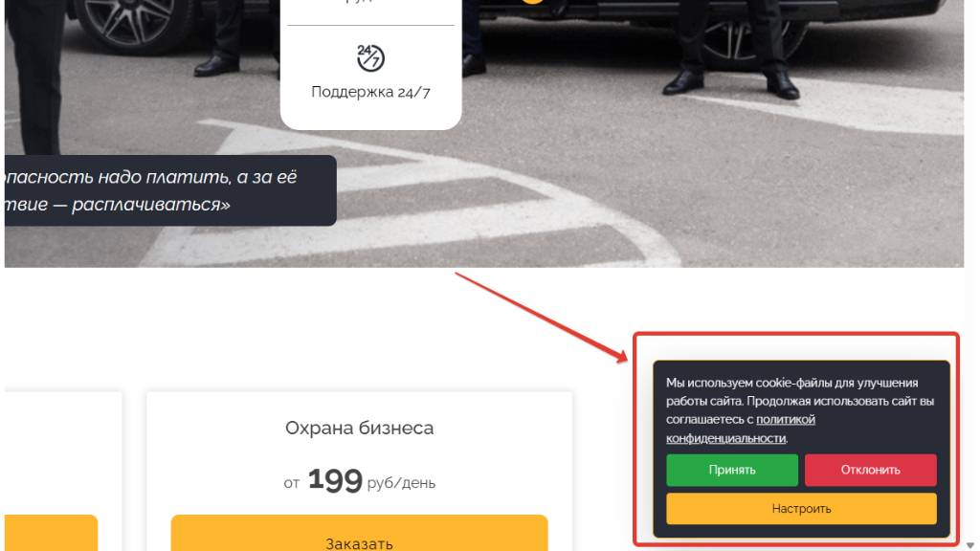Decline cookies with the red Отклонить button
Screen dimensions: 980x551
pyautogui.click(x=870, y=470)
